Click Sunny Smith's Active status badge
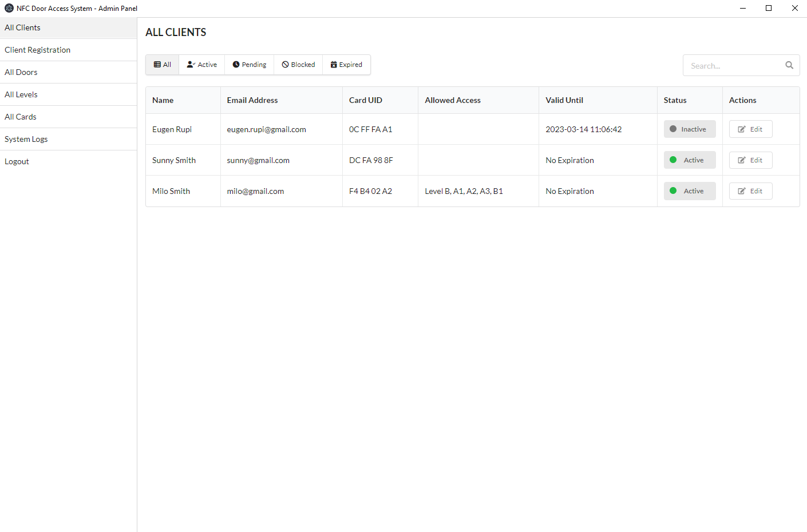This screenshot has height=532, width=807. pyautogui.click(x=689, y=160)
